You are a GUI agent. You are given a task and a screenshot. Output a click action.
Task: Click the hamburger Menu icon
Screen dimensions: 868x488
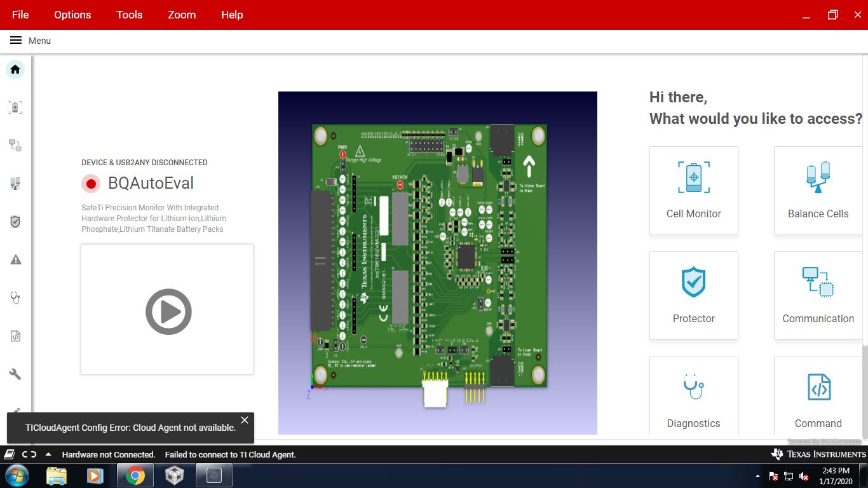[16, 41]
